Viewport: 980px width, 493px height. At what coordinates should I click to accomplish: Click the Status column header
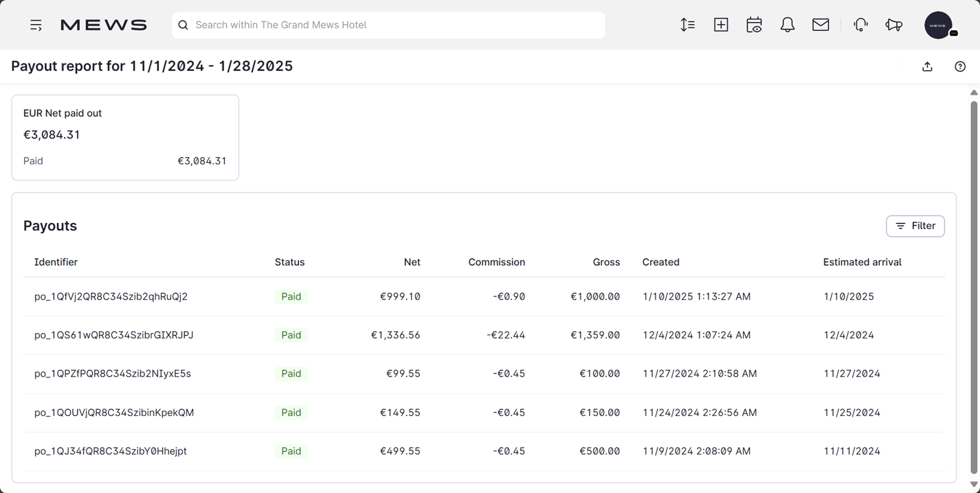tap(289, 262)
